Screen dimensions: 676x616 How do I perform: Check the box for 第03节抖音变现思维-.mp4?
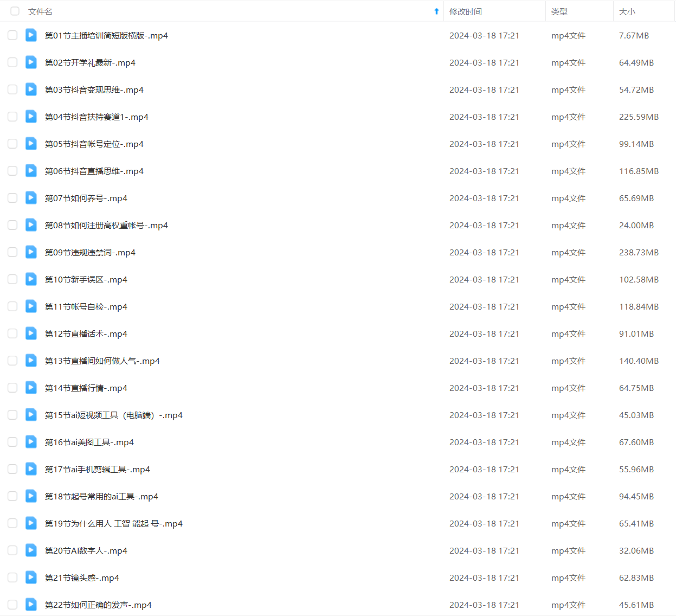pyautogui.click(x=12, y=89)
